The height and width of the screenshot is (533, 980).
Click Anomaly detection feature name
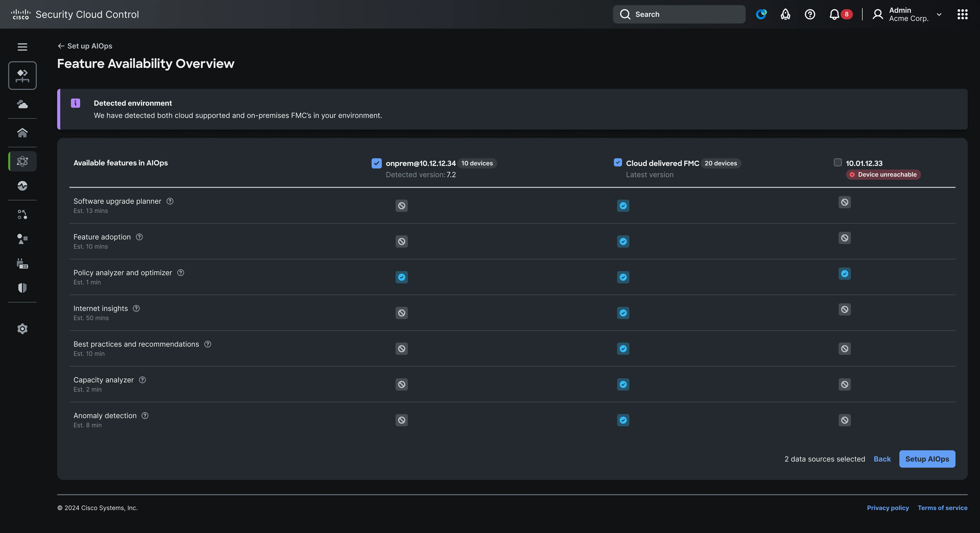pos(105,416)
